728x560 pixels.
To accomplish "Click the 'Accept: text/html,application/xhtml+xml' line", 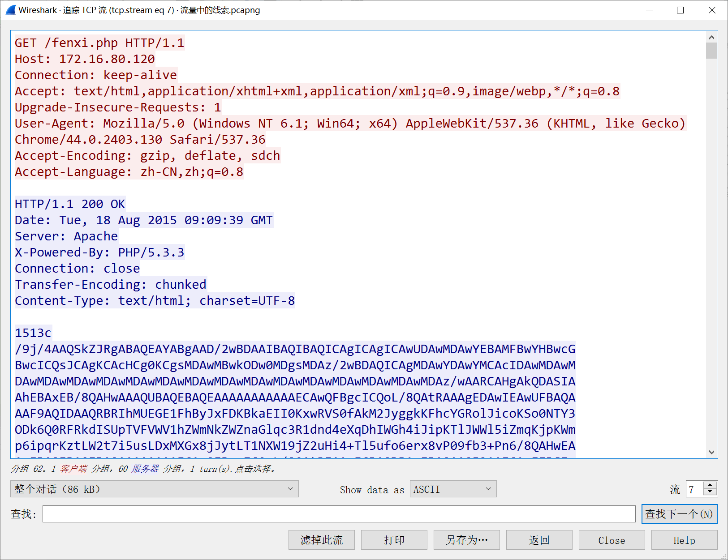I will point(317,91).
